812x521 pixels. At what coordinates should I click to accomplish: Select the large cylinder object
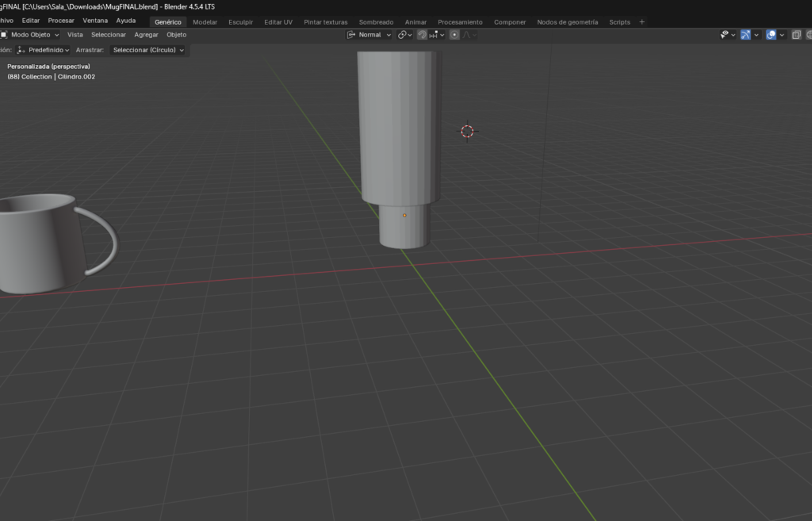click(399, 127)
